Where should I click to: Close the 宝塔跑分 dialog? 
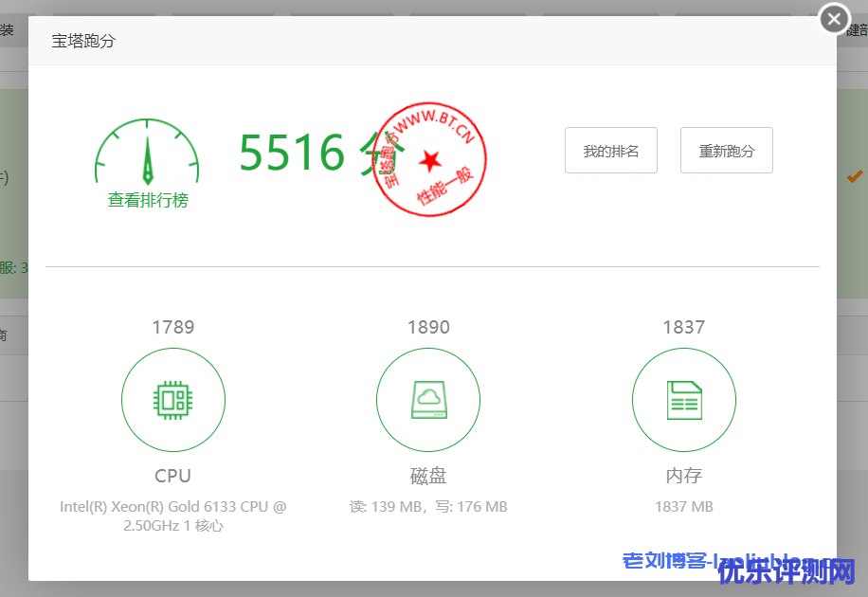pos(834,19)
